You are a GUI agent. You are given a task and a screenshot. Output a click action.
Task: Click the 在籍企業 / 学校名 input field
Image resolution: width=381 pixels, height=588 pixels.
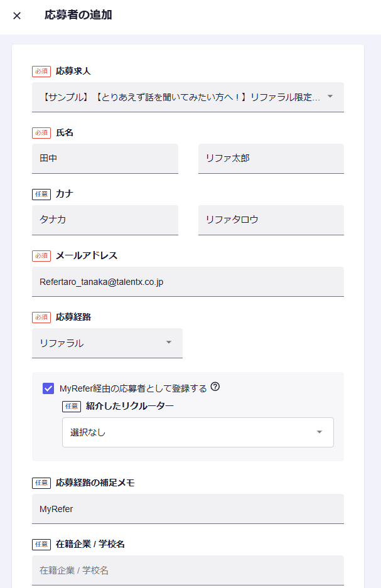[188, 570]
